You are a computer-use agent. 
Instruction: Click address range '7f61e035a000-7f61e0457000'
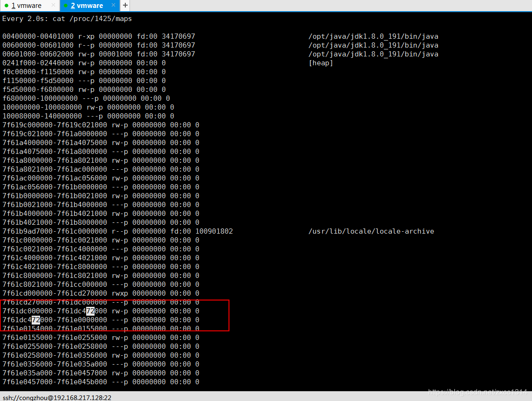click(x=55, y=373)
